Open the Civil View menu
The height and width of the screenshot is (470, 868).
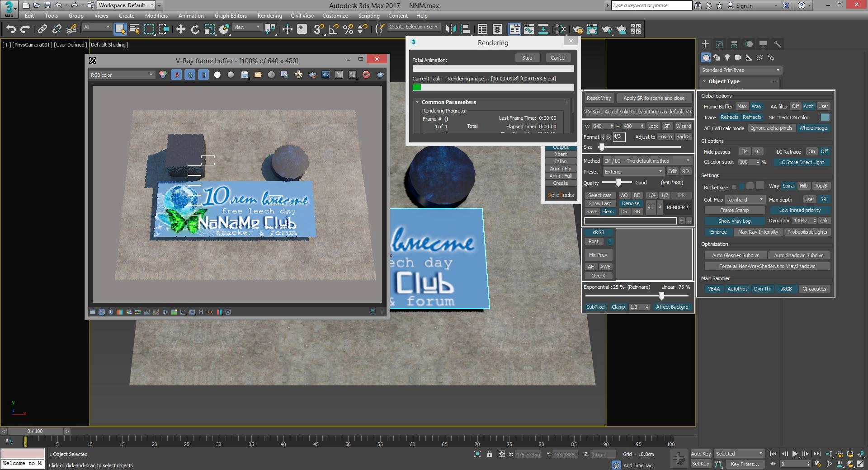pos(302,15)
